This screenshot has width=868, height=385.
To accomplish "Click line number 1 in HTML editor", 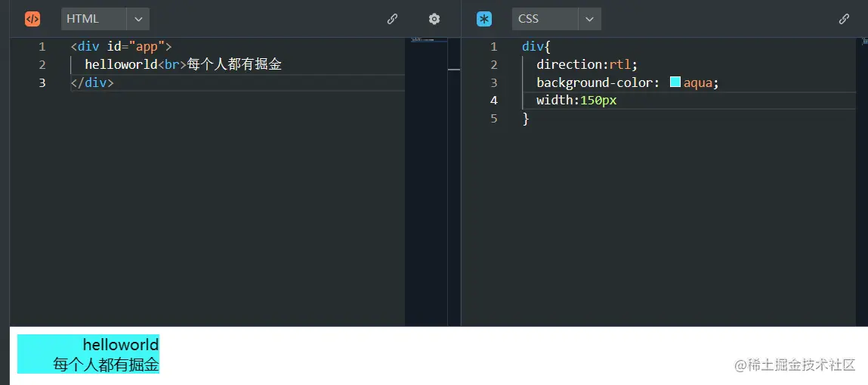I will tap(42, 47).
